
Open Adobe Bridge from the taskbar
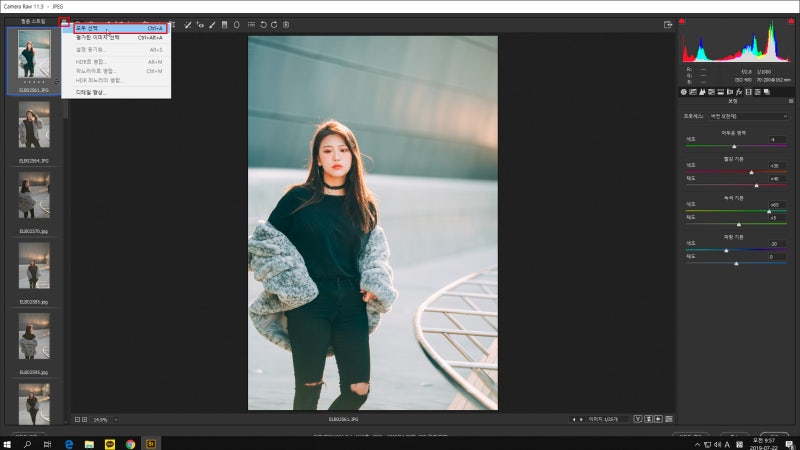[x=151, y=444]
